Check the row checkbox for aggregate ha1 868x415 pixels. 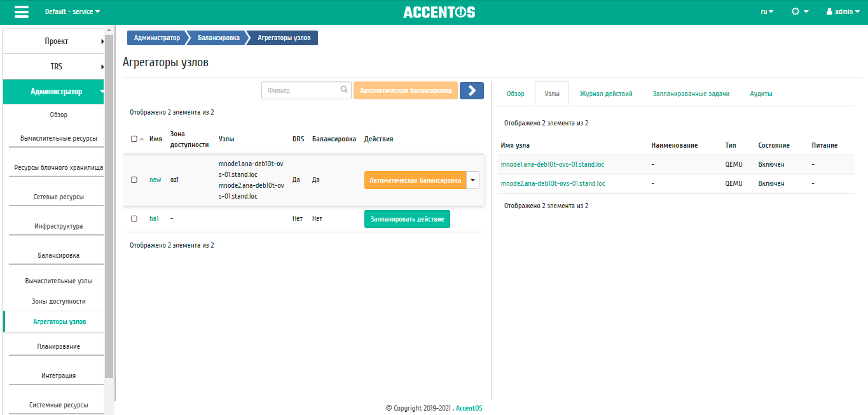coord(134,218)
